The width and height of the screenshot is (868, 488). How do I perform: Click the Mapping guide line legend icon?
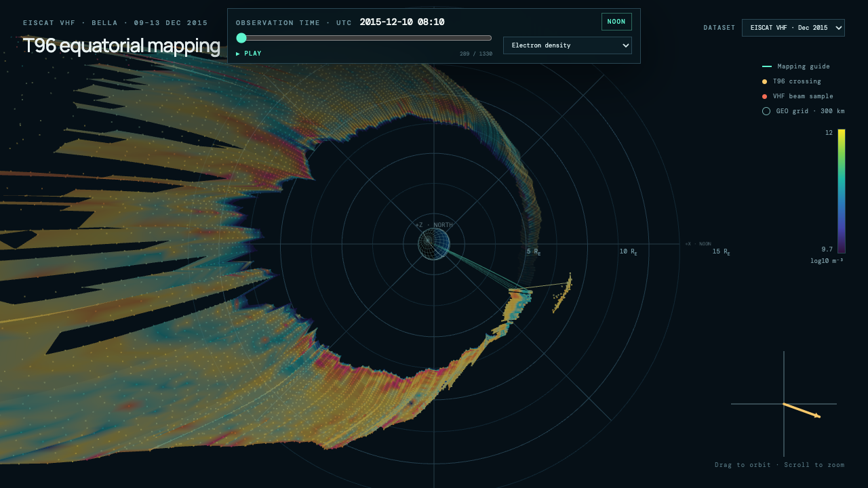coord(767,66)
